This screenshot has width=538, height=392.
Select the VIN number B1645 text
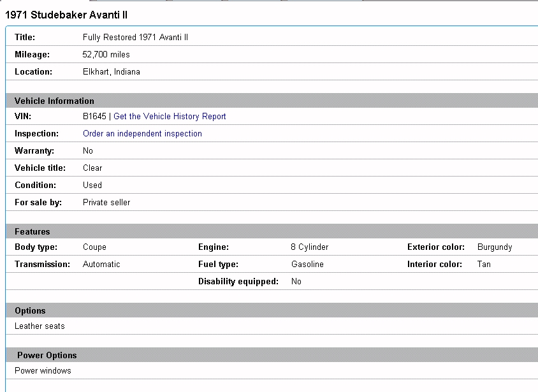point(94,117)
